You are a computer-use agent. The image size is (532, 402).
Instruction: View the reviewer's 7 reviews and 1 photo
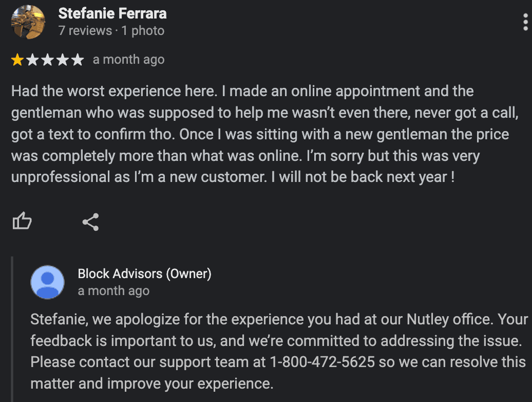[111, 31]
